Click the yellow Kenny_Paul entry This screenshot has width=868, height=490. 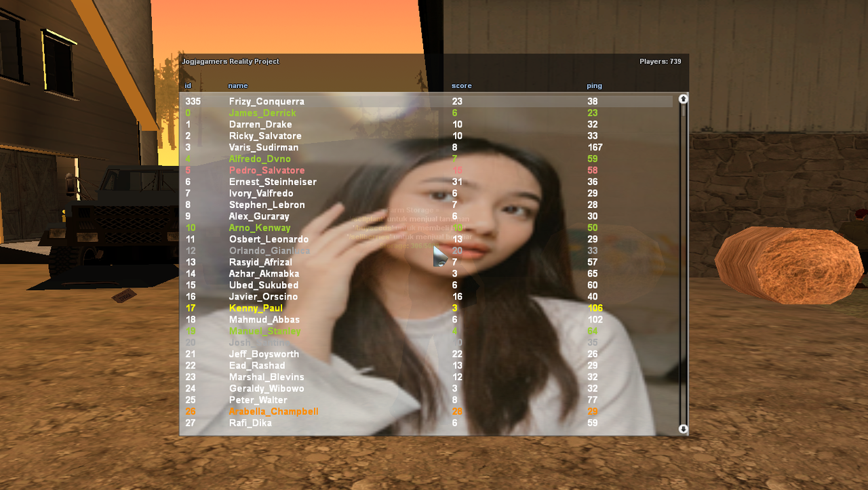tap(256, 309)
